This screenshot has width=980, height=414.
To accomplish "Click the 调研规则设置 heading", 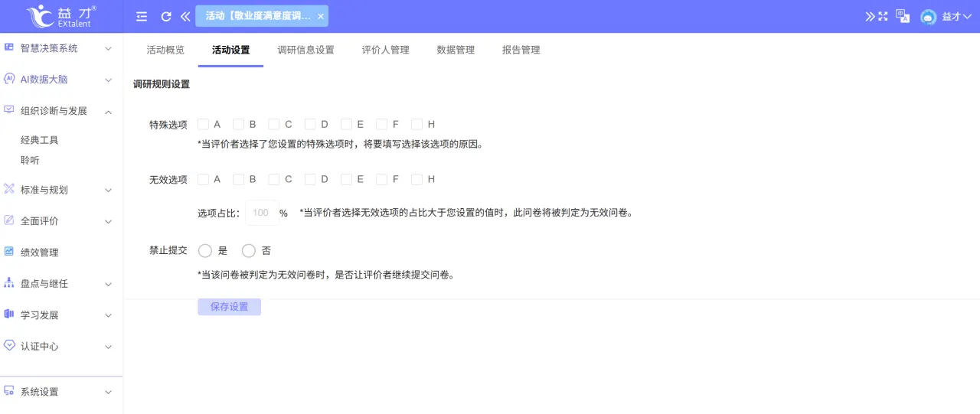I will tap(162, 84).
